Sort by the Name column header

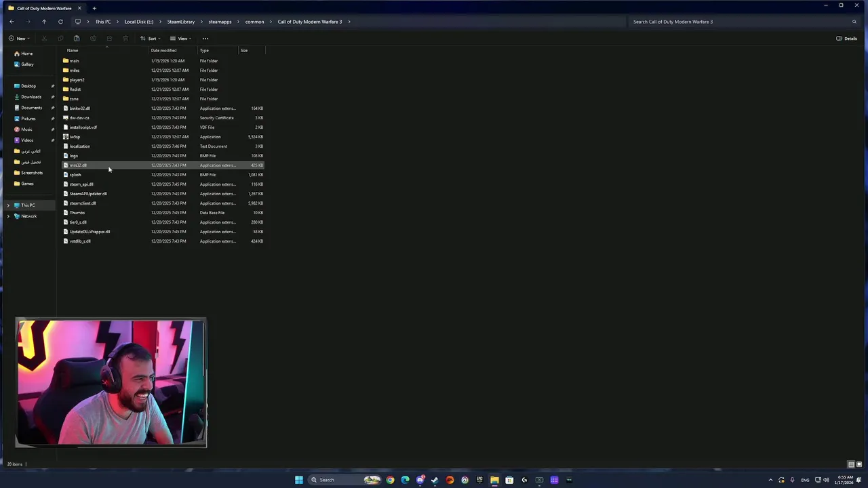coord(105,50)
